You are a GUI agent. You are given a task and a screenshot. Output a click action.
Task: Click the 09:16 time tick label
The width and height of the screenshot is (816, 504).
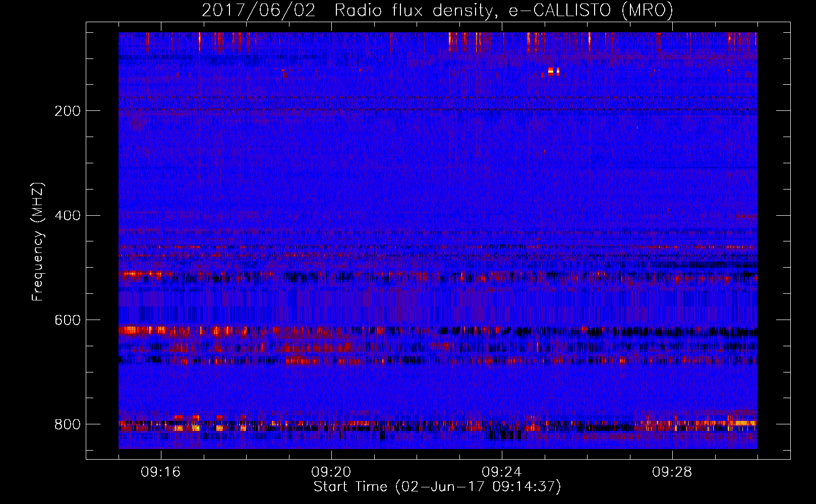click(161, 472)
